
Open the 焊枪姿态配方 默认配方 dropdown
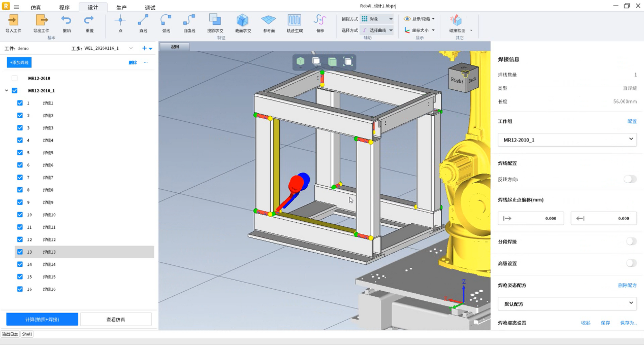[567, 304]
